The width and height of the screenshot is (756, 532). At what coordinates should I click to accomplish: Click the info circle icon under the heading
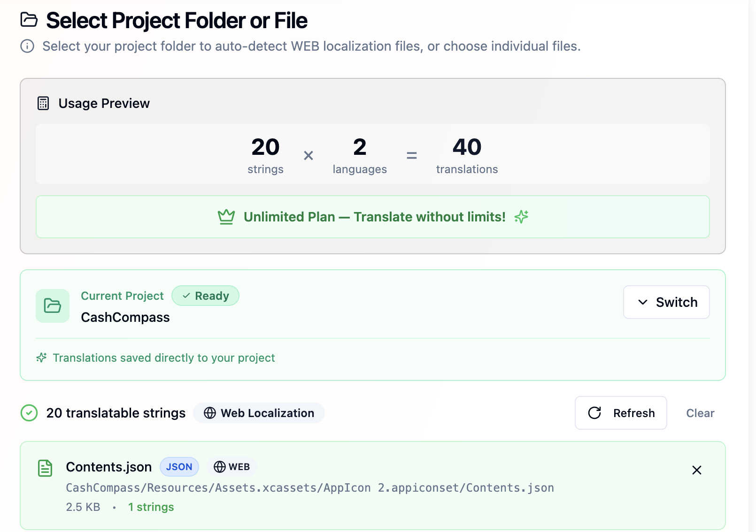[x=27, y=46]
